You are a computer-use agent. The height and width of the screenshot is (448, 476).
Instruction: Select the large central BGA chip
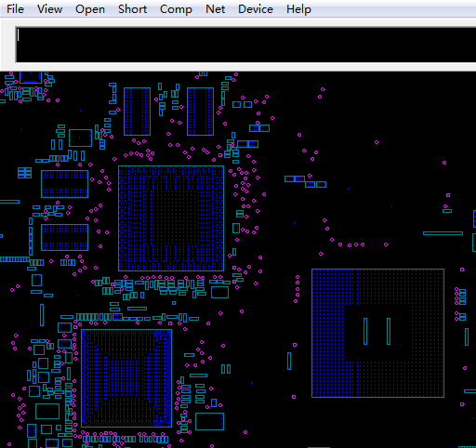tap(171, 218)
